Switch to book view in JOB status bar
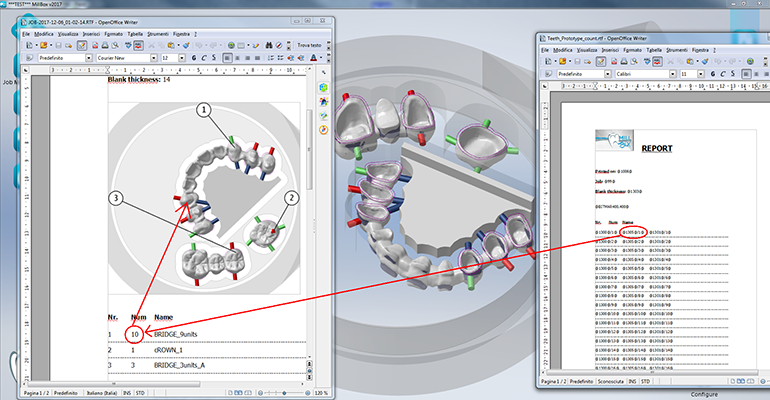This screenshot has height=400, width=770. click(x=248, y=393)
